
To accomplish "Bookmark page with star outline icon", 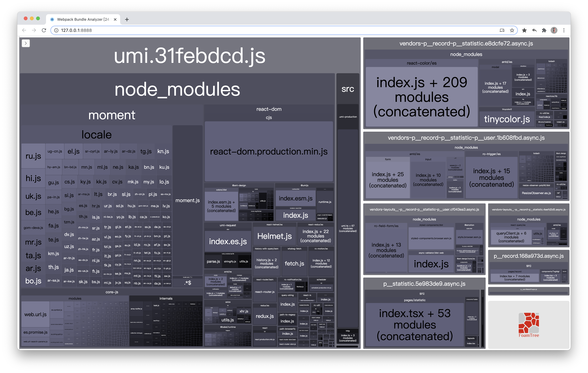I will (x=512, y=30).
